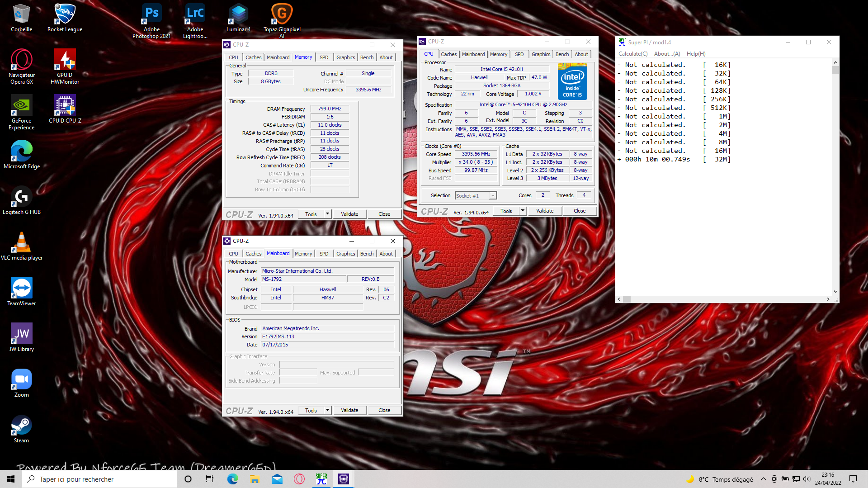Open GeForce Experience desktop icon
This screenshot has height=488, width=868.
21,113
